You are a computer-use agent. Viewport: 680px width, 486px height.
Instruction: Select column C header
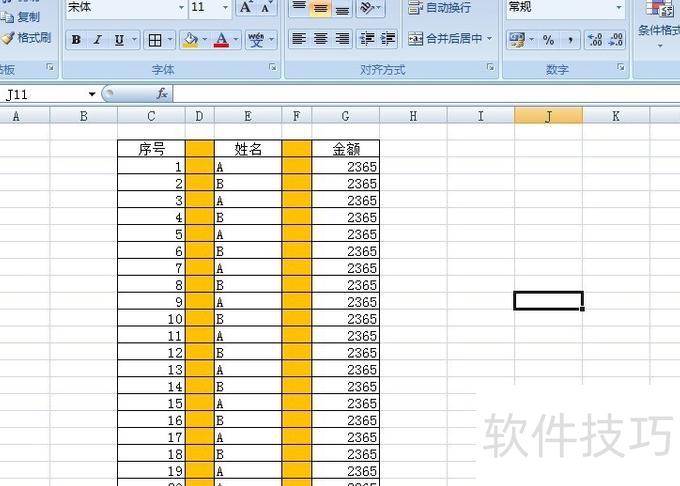point(151,116)
